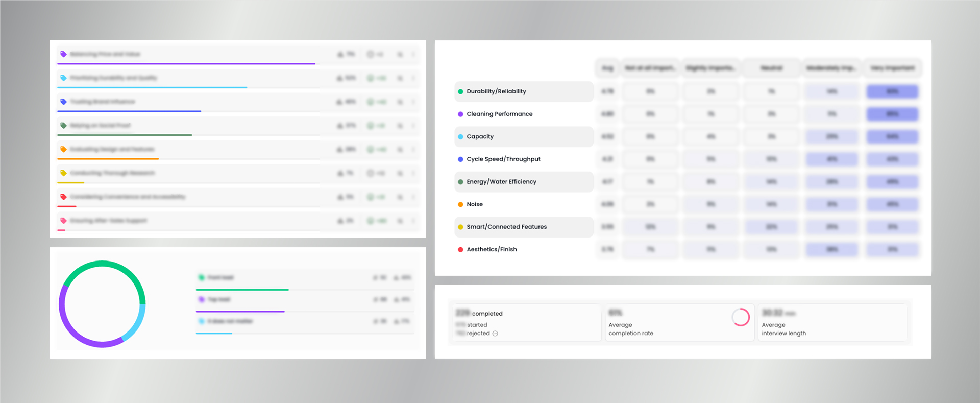Screen dimensions: 980x403
Task: Click the purple tag icon beside Top load
Action: pyautogui.click(x=202, y=299)
